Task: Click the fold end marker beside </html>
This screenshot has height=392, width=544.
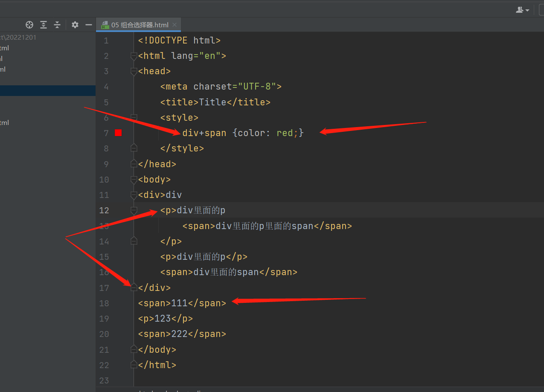Action: click(x=134, y=365)
